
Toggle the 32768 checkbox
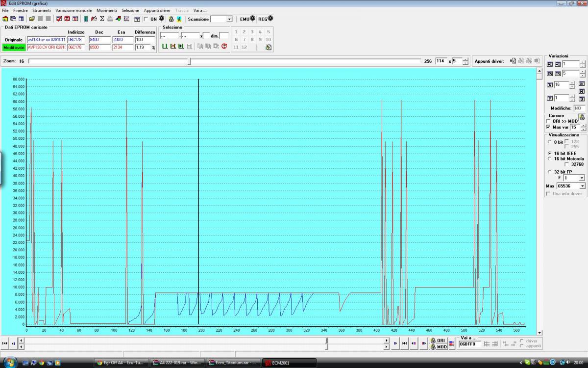567,164
